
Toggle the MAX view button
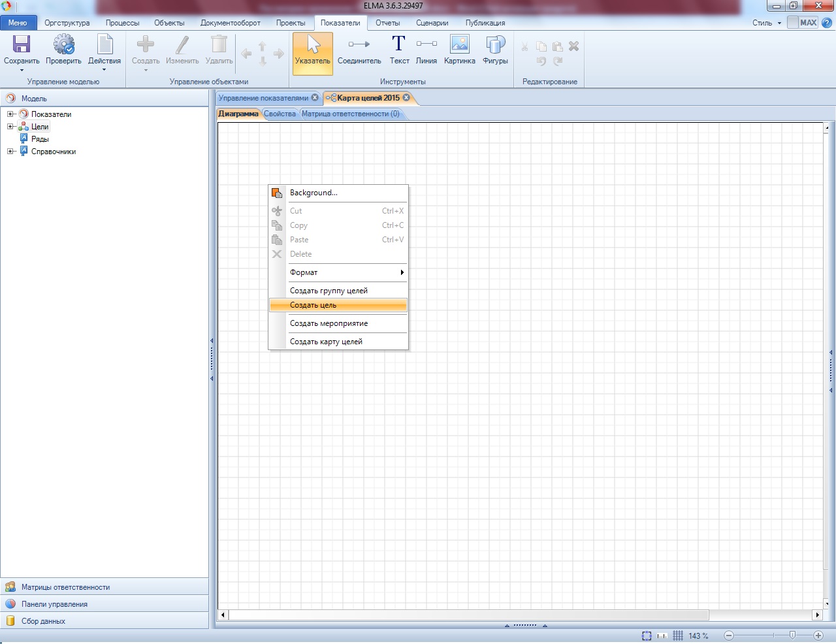803,22
